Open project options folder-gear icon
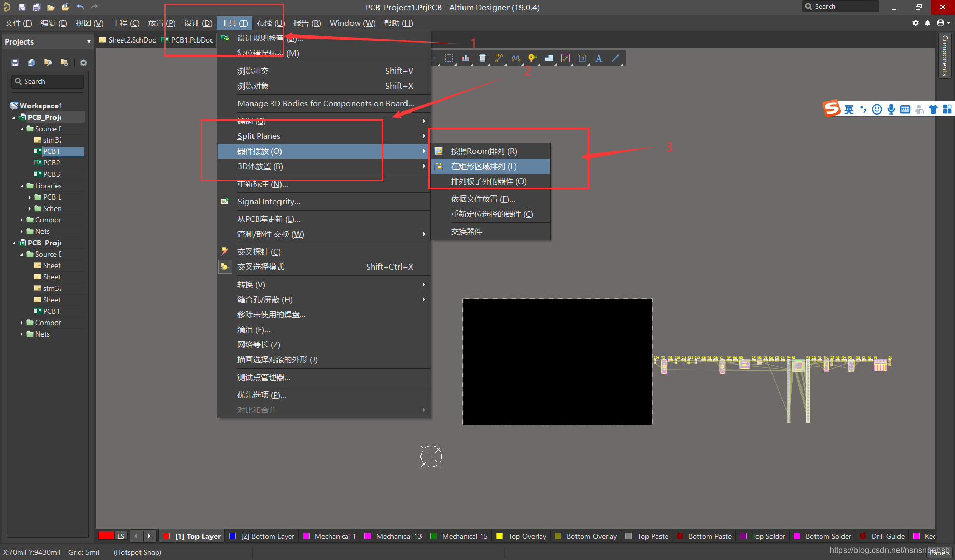 64,63
